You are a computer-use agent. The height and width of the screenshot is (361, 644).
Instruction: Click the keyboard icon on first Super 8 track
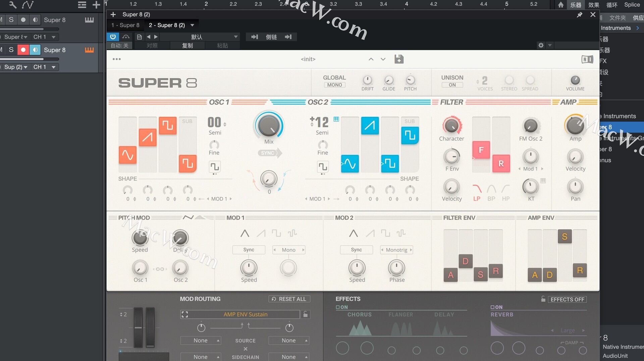[89, 20]
